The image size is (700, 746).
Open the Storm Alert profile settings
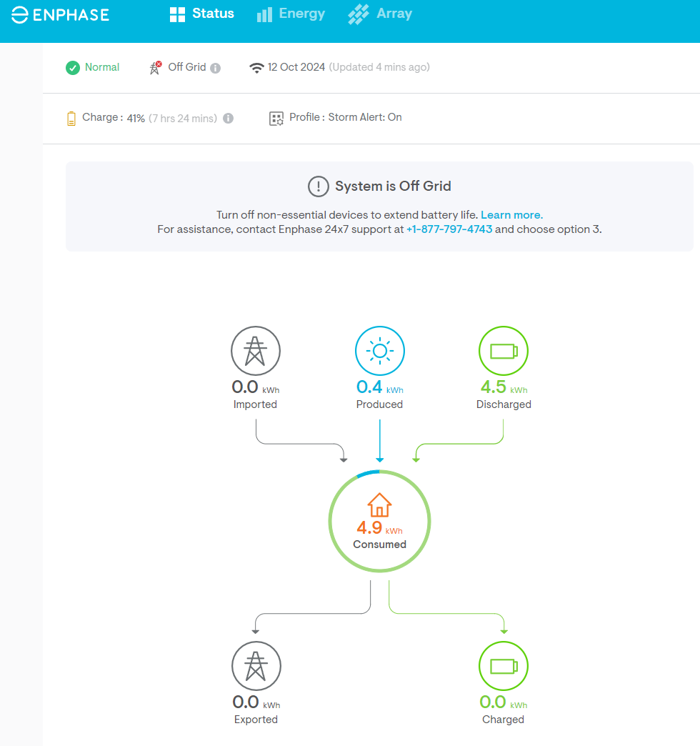tap(276, 119)
